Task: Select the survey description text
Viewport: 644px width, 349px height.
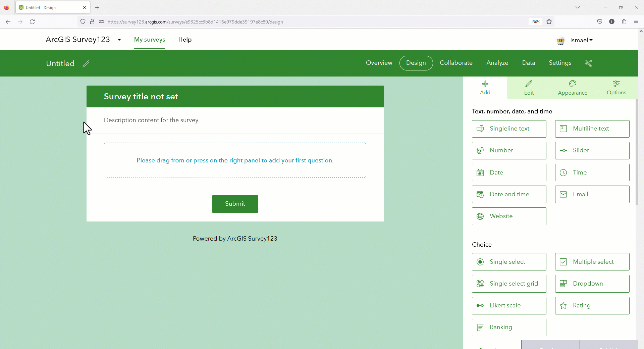Action: tap(151, 120)
